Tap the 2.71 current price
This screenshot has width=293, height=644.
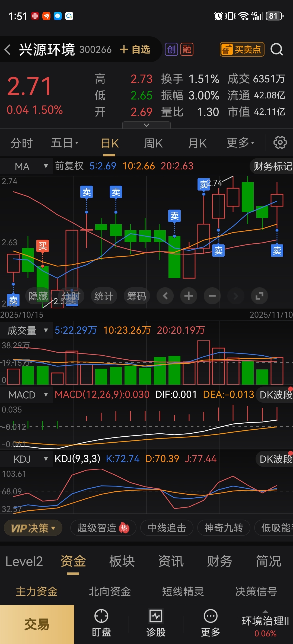29,86
